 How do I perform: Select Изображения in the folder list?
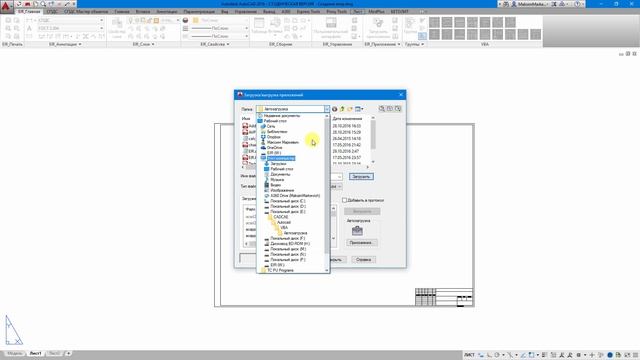282,190
